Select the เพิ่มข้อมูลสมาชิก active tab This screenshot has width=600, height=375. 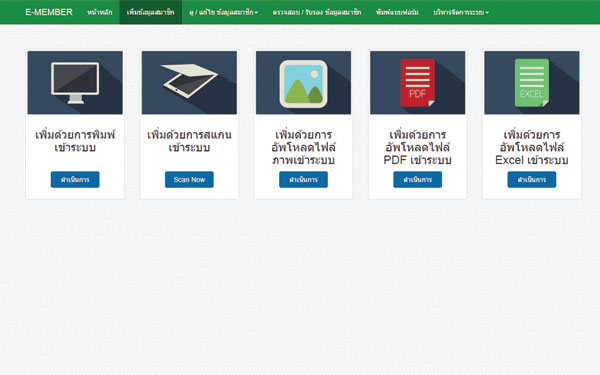pos(151,12)
